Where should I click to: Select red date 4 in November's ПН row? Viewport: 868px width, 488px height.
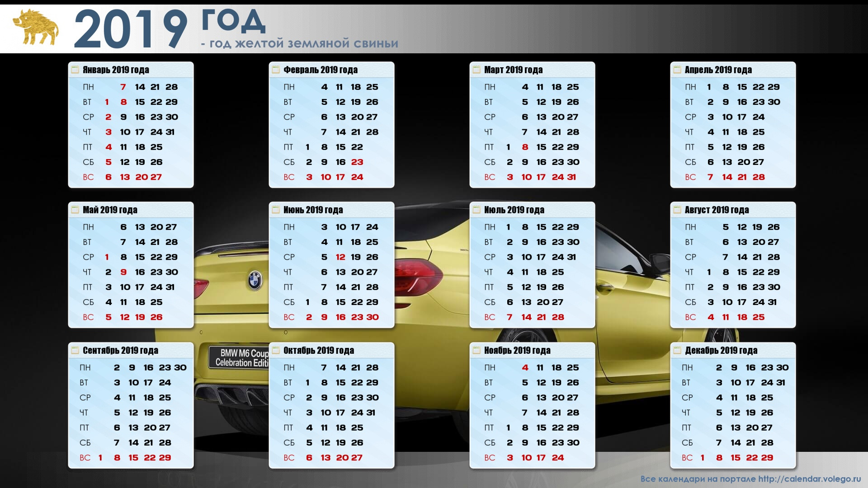tap(525, 367)
